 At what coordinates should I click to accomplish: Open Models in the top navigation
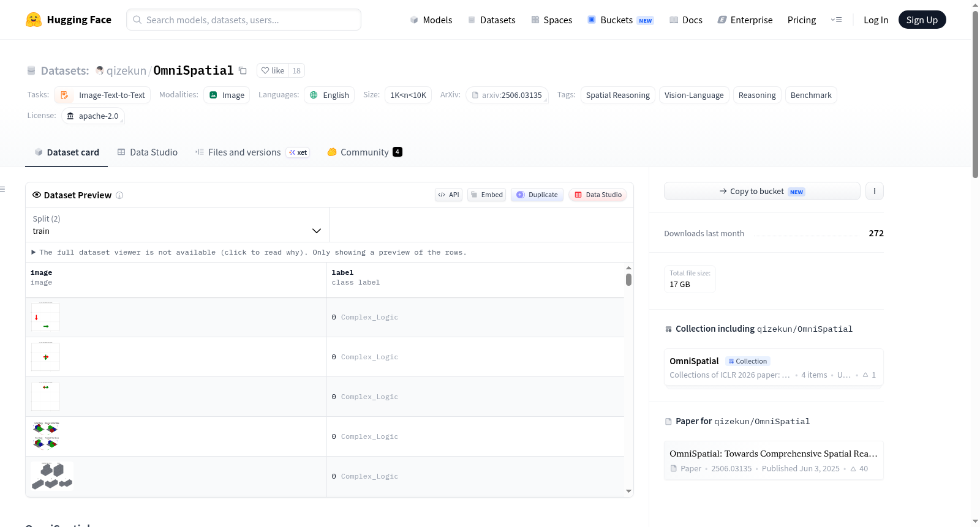431,20
